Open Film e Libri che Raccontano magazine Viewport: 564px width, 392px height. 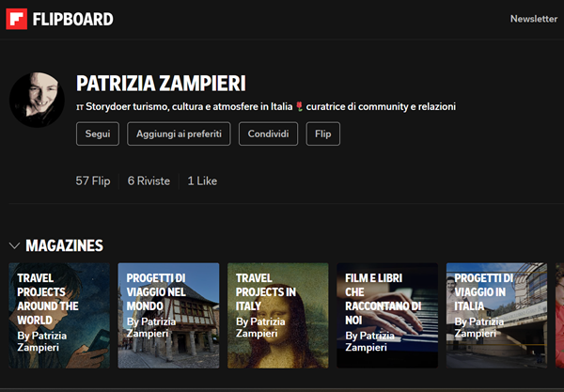387,316
